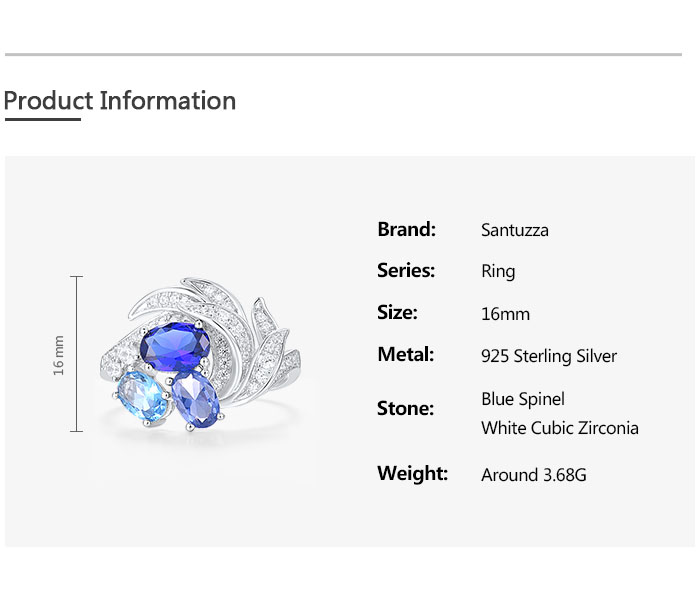Screen dimensions: 700x607
Task: Click the 925 Sterling Silver text
Action: click(x=549, y=356)
